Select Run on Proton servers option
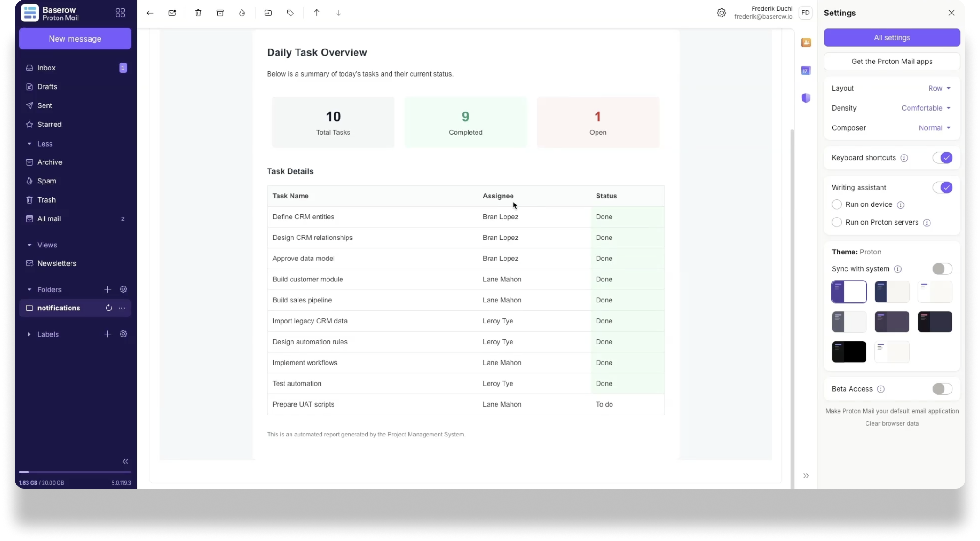This screenshot has height=541, width=980. pos(837,222)
